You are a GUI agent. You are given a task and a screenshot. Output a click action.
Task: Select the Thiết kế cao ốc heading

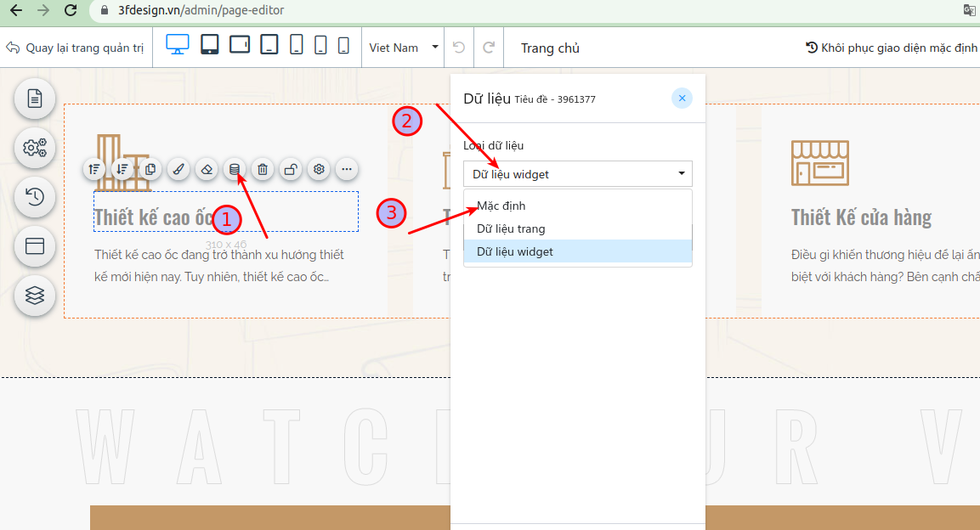pos(154,217)
